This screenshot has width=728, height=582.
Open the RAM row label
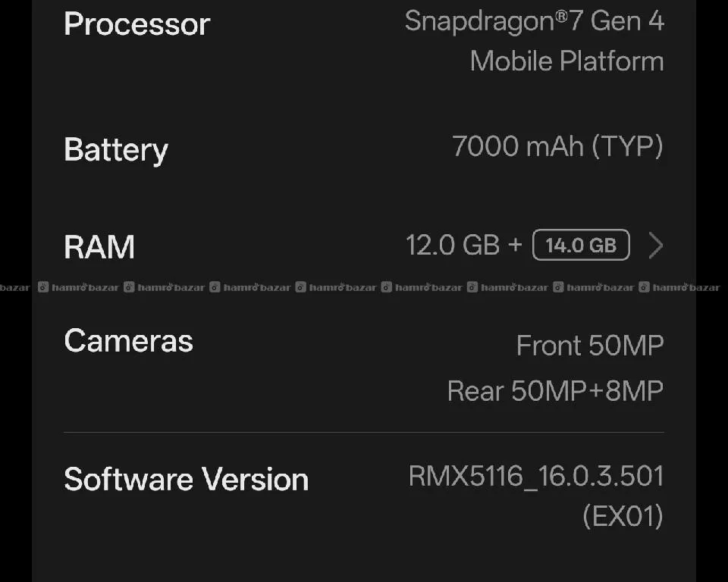[99, 247]
